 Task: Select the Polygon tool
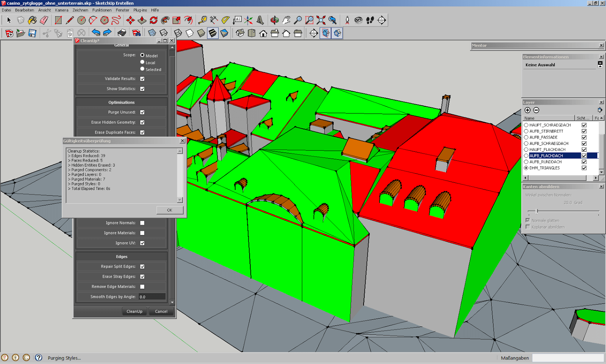pos(105,20)
